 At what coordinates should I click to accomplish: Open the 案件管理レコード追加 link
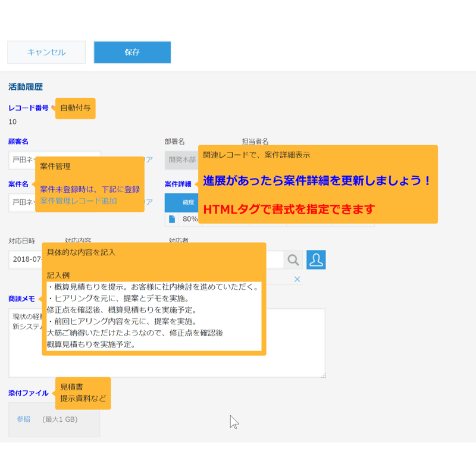(77, 201)
